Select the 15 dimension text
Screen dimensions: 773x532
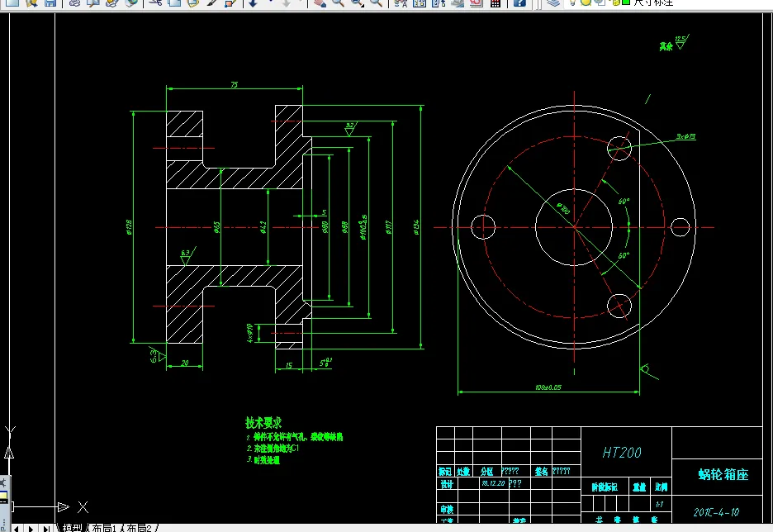289,365
